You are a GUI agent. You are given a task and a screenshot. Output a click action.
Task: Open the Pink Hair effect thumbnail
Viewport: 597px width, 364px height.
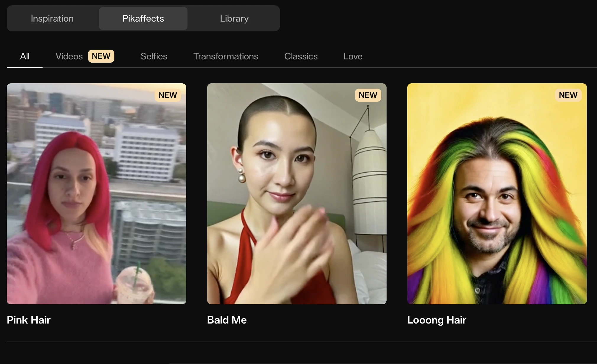pyautogui.click(x=96, y=194)
